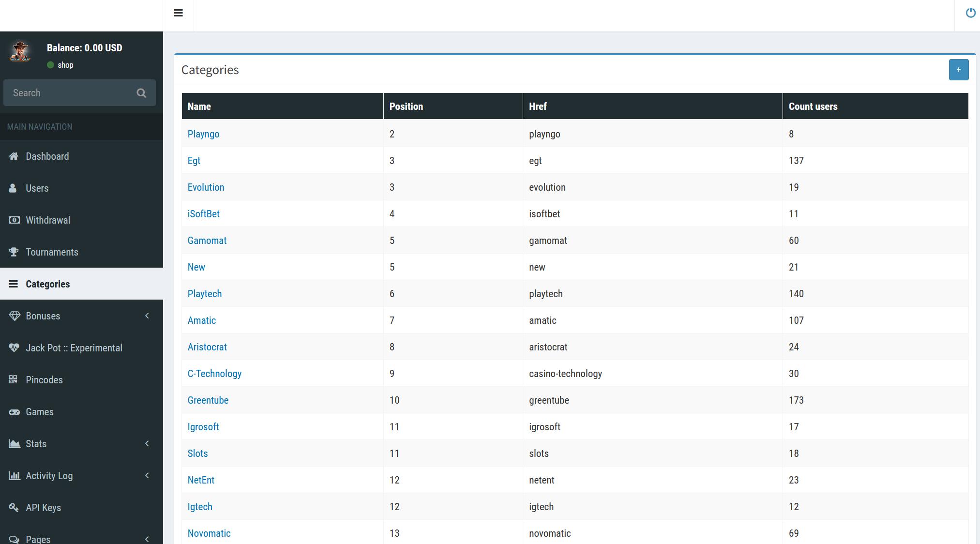Screen dimensions: 980x544
Task: Click the greentube href cell
Action: click(653, 400)
